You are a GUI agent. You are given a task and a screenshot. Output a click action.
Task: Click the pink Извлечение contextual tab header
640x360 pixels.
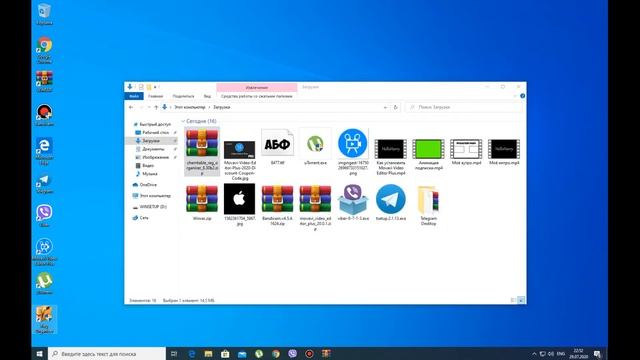[x=257, y=87]
